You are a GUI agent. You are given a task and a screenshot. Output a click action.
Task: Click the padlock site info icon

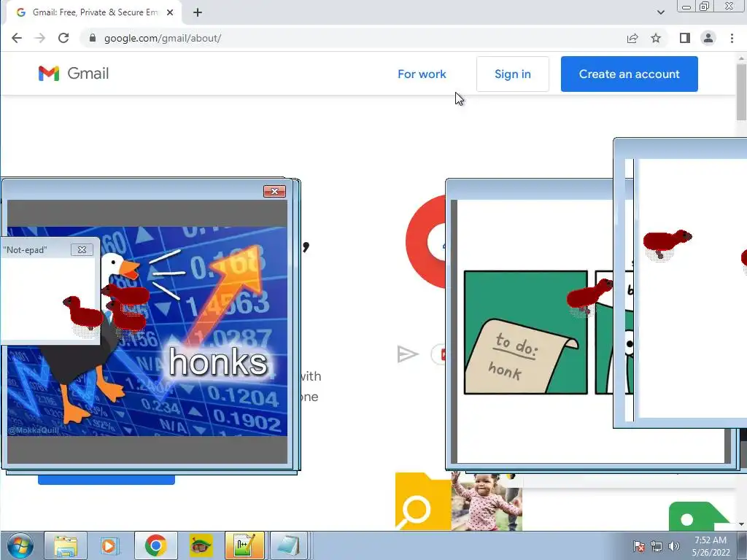pos(93,38)
